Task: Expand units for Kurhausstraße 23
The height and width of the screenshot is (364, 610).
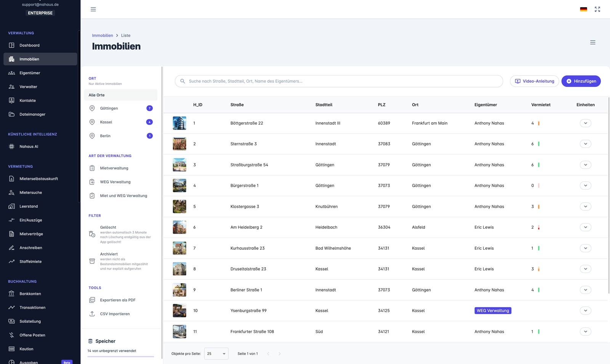Action: (x=585, y=248)
